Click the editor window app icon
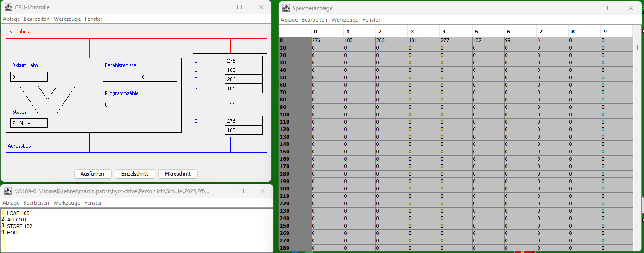 (x=8, y=191)
